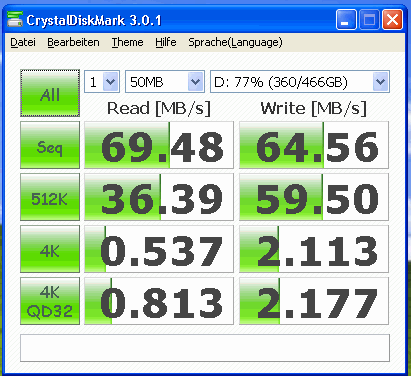The image size is (411, 376).
Task: Start the Seq sequential test
Action: (50, 145)
